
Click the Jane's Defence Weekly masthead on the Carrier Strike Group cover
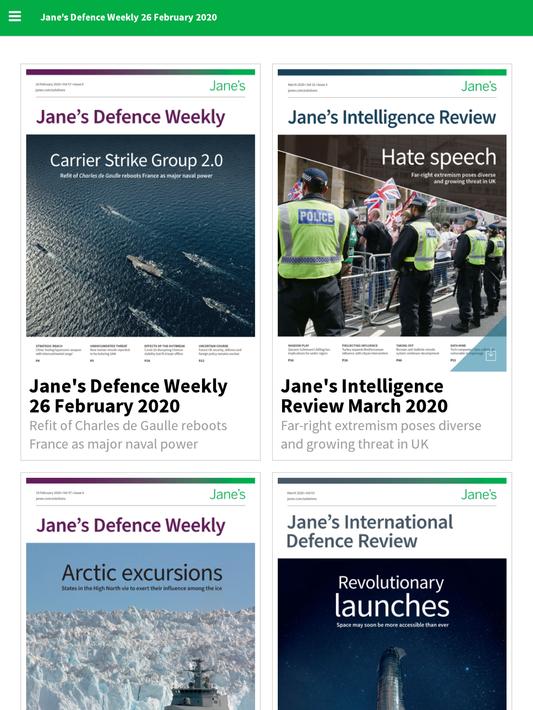(x=130, y=117)
